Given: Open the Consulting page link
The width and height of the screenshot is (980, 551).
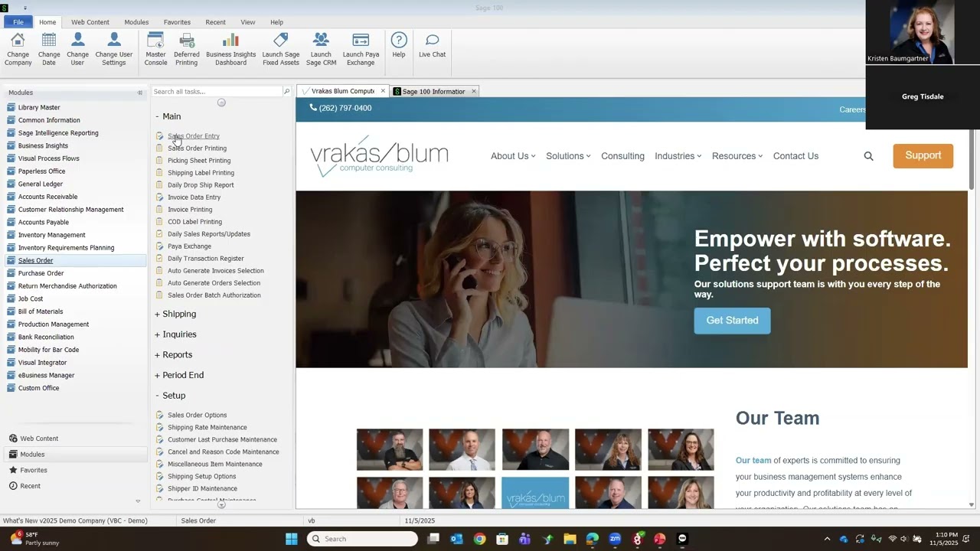Looking at the screenshot, I should [622, 156].
